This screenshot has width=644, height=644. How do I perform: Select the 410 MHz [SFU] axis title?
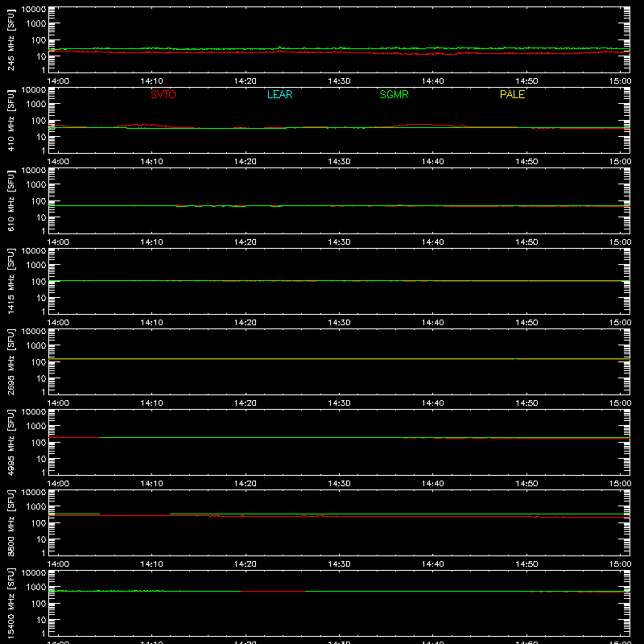tap(11, 120)
